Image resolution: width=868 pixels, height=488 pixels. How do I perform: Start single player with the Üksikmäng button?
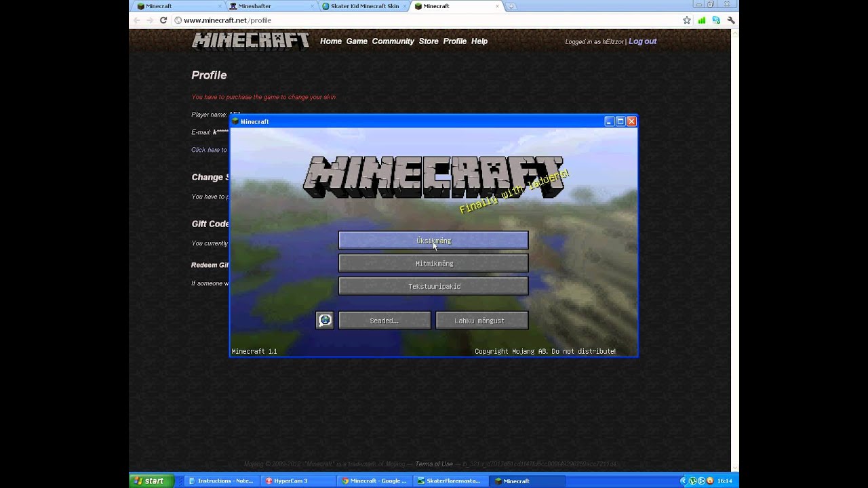(433, 241)
